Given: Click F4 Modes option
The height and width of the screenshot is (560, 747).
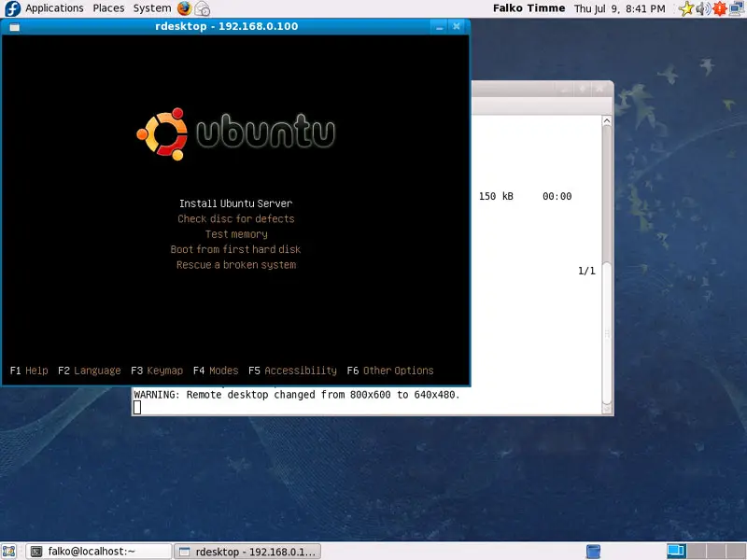Looking at the screenshot, I should coord(216,371).
